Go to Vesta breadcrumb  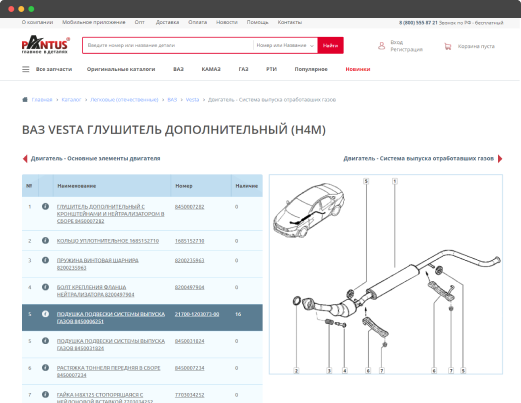click(192, 100)
